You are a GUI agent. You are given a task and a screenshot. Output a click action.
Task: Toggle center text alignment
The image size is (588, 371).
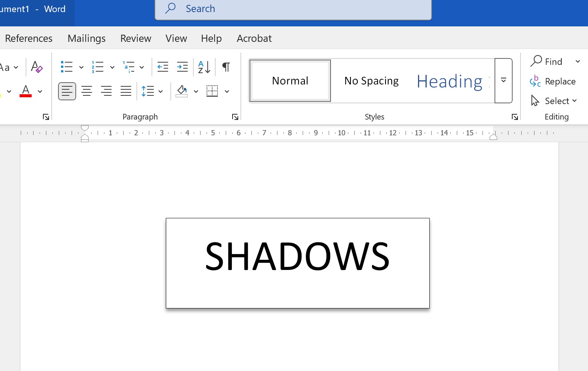87,91
